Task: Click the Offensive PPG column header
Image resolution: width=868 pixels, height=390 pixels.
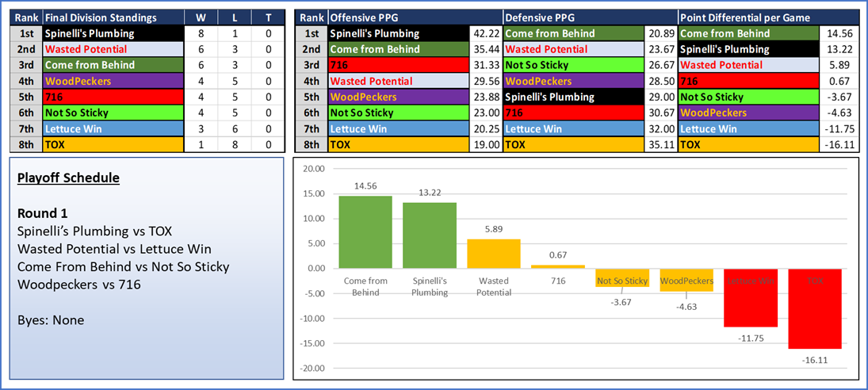Action: click(414, 17)
